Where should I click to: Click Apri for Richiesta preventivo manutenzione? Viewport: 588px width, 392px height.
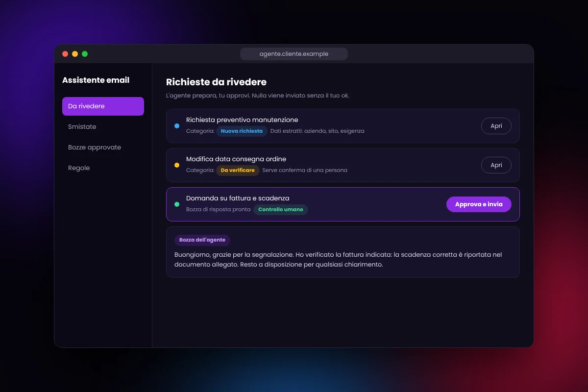click(x=496, y=126)
